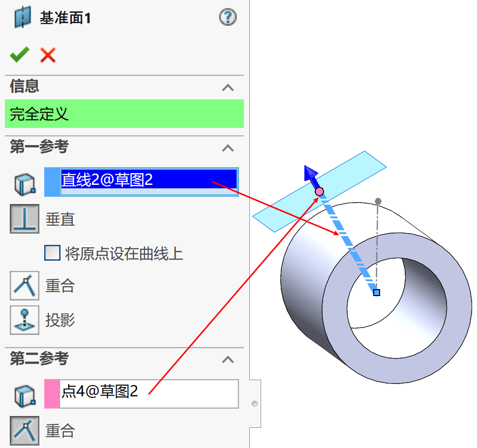This screenshot has height=448, width=477.
Task: Click the panel splitter handle dot
Action: pos(255,404)
